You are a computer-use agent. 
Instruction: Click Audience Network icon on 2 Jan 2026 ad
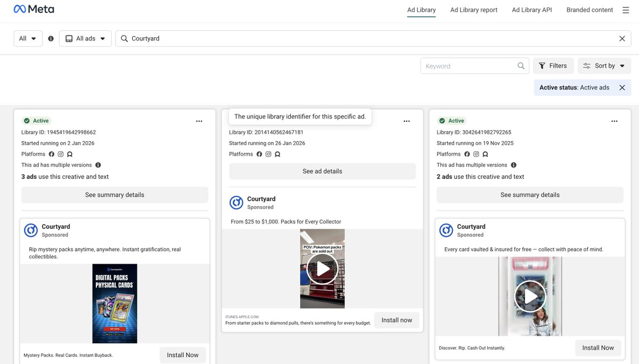[x=70, y=154]
